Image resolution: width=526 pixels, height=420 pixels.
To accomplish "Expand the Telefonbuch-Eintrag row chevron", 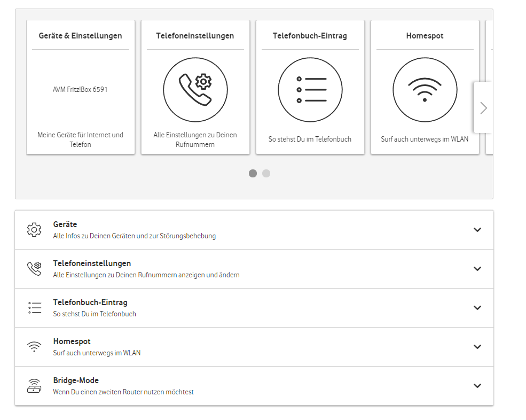I will pos(477,307).
